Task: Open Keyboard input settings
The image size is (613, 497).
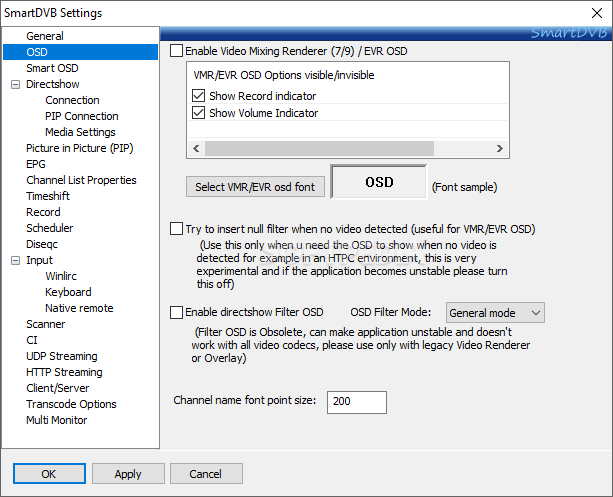Action: (68, 292)
